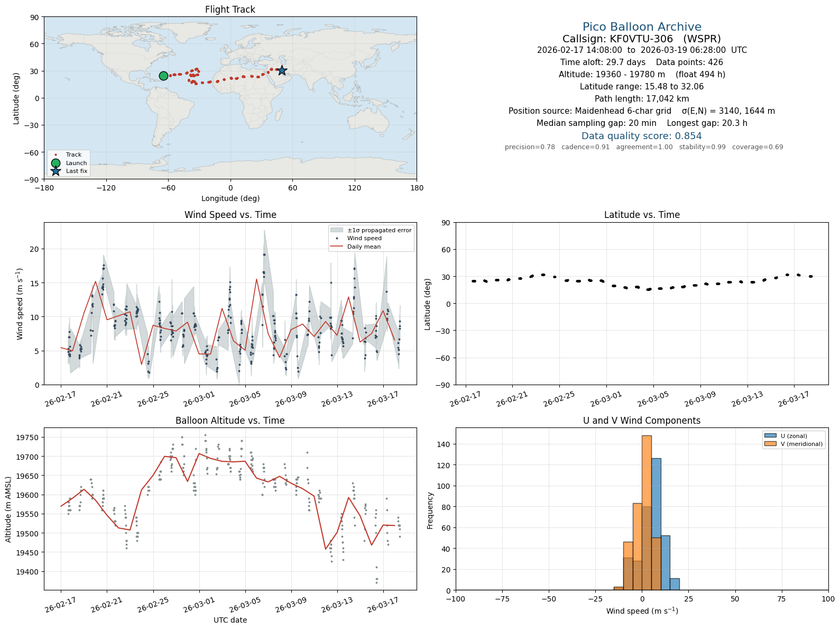Screen dimensions: 840x629
Task: Click the "−100" tick on the histogram axis
Action: click(456, 599)
